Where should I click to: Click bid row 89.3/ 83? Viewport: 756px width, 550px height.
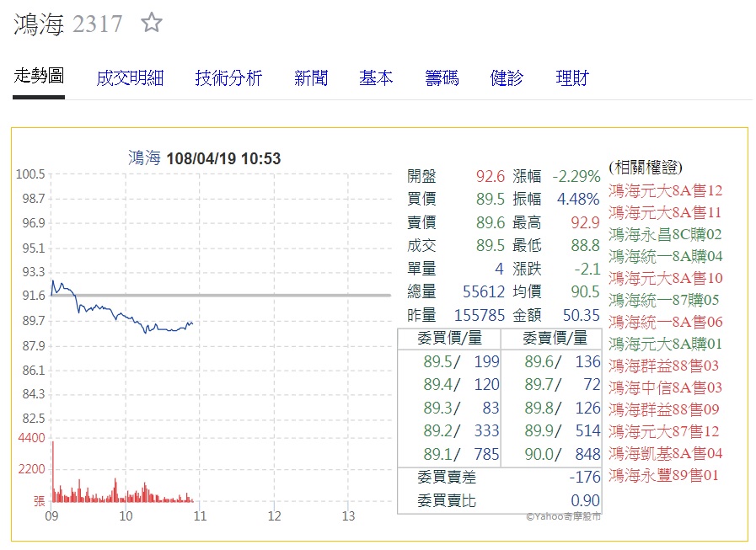tap(461, 408)
